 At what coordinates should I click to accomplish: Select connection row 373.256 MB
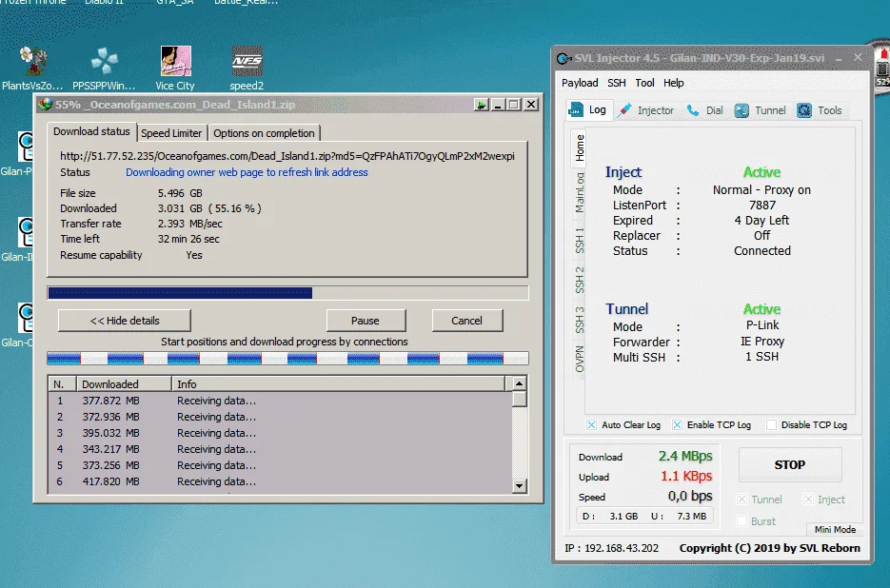click(x=280, y=465)
